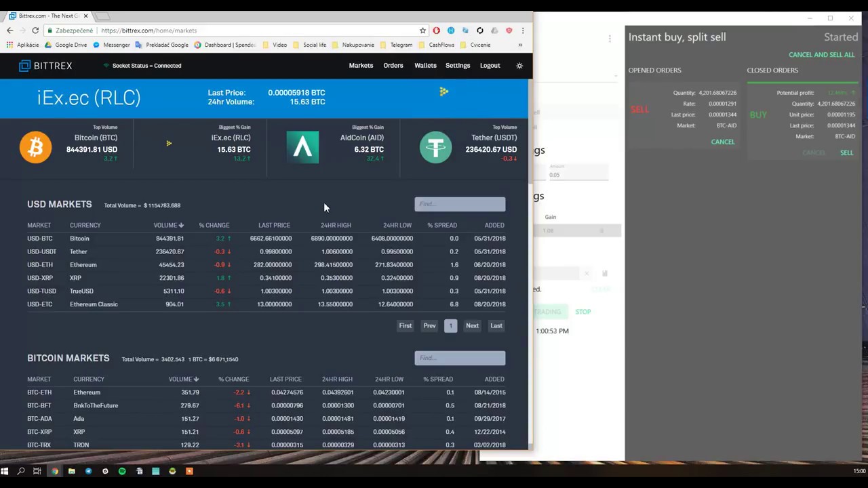Click the iEx.ec icon in the blue banner

(443, 91)
